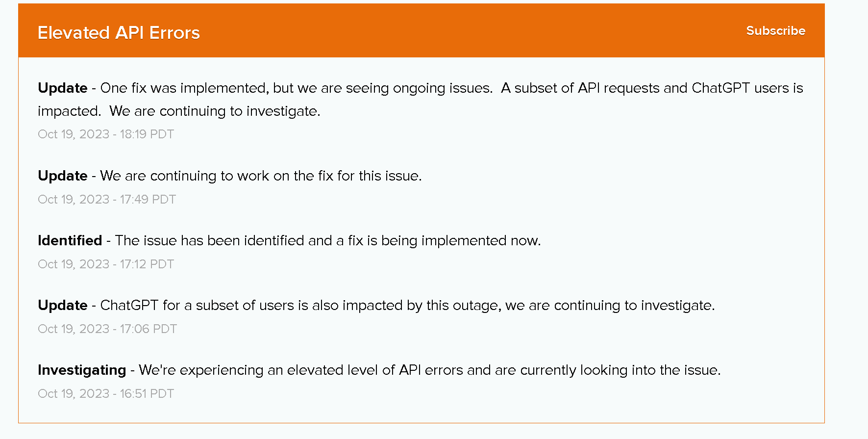The image size is (868, 439).
Task: Click the third Update label near ChatGPT outage note
Action: coord(62,305)
